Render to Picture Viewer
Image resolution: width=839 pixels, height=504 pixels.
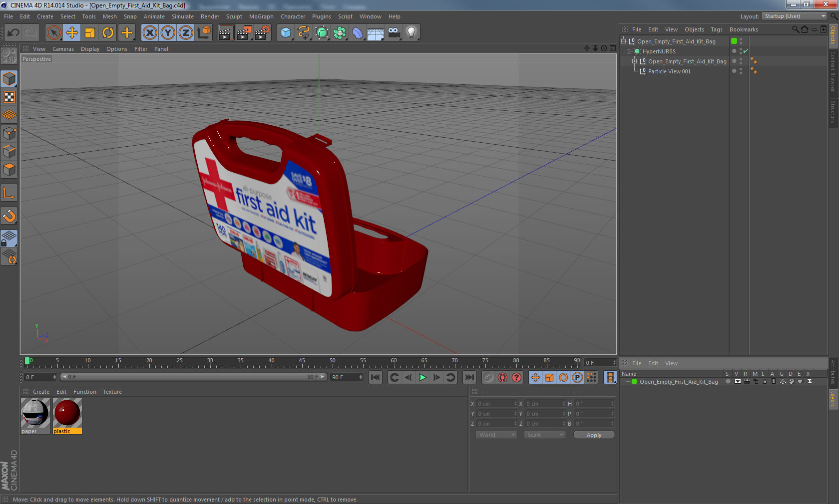coord(244,33)
